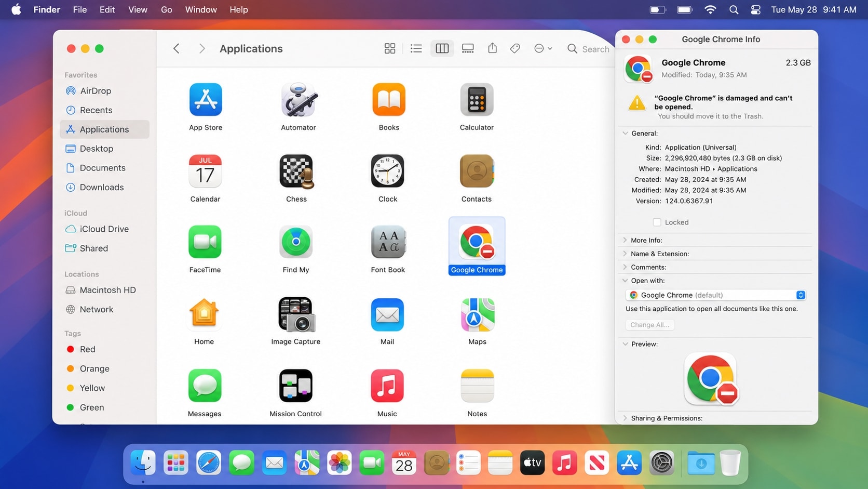868x489 pixels.
Task: Open the Go menu
Action: click(x=166, y=9)
